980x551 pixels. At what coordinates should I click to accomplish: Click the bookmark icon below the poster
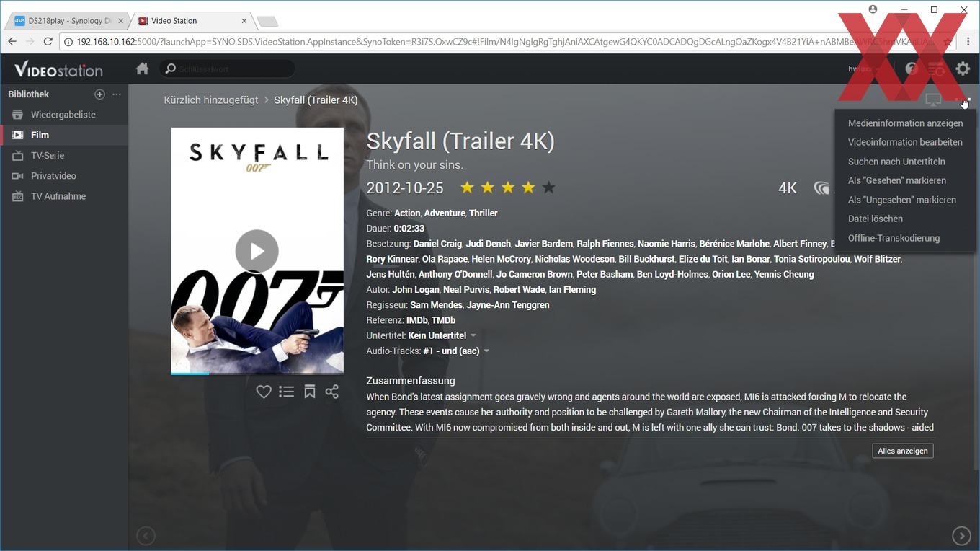[x=310, y=392]
